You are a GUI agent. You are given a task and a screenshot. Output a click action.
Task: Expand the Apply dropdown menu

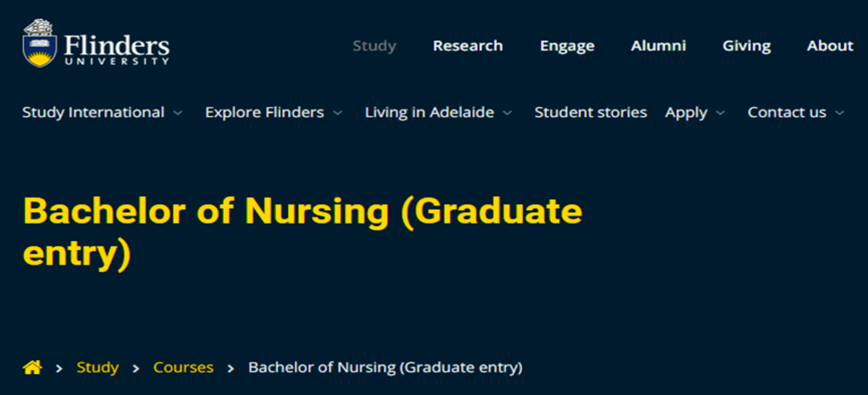[695, 113]
